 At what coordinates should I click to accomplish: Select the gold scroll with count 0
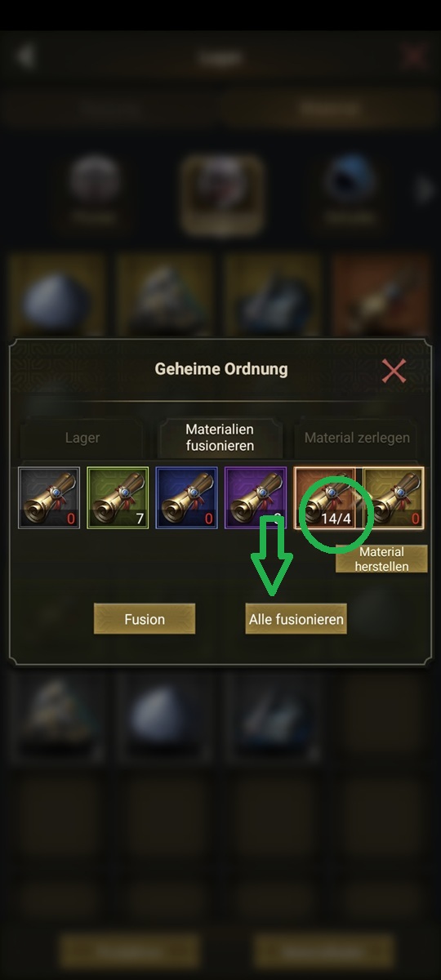point(393,497)
